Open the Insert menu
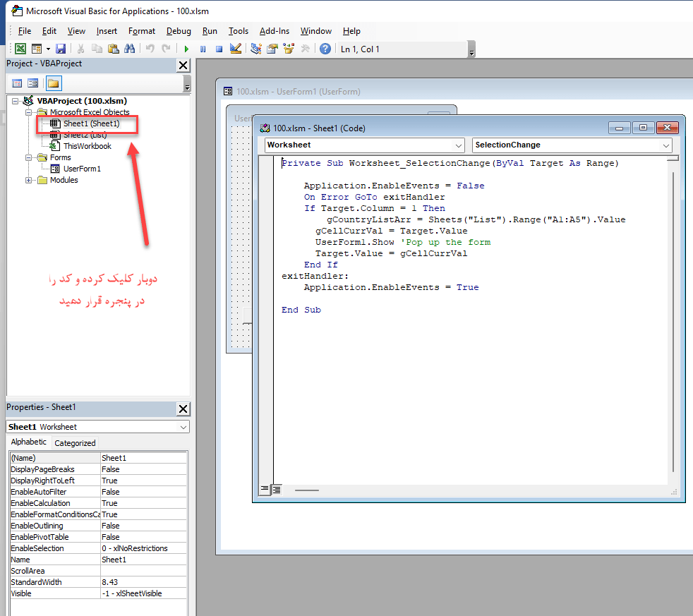The height and width of the screenshot is (616, 693). point(107,31)
